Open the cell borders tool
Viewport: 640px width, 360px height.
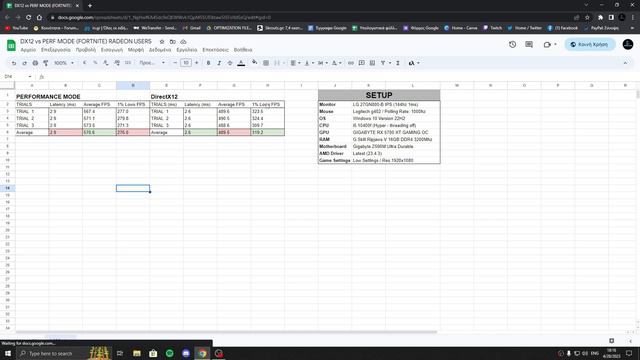[266, 63]
